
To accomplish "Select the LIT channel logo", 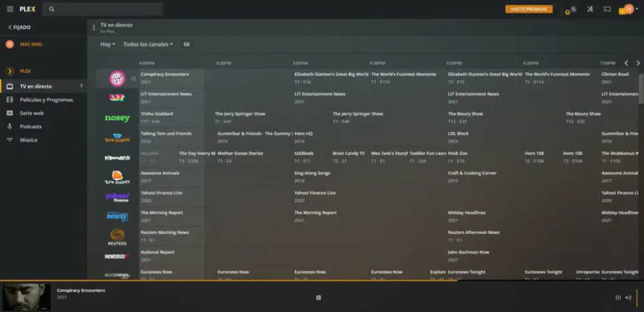I will 117,98.
